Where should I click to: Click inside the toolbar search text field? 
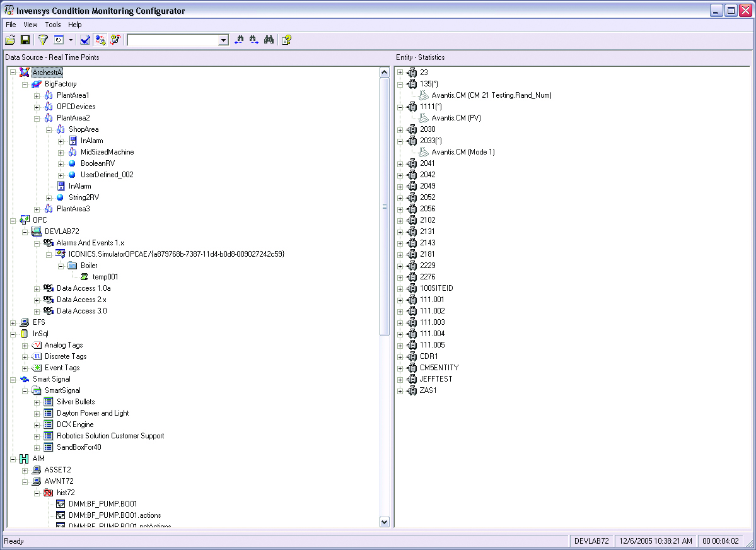(x=173, y=40)
